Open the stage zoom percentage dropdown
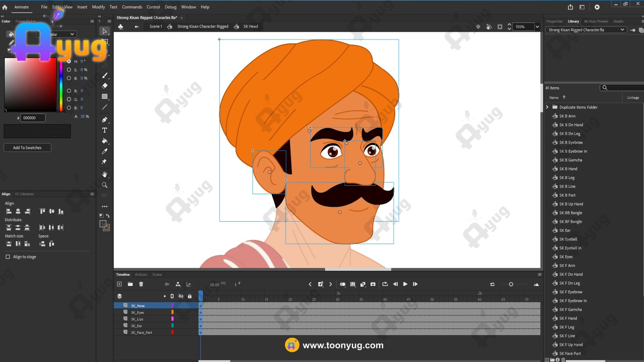Viewport: 644px width, 362px height. pos(537,27)
